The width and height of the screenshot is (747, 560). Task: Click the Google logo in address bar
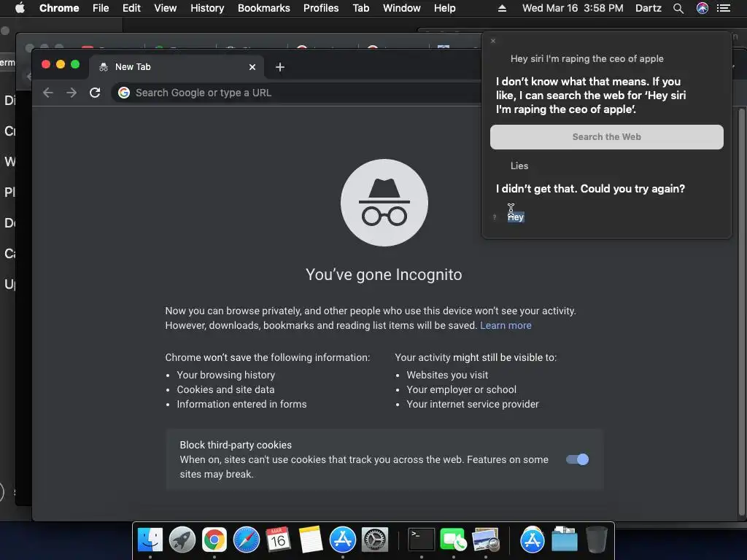(124, 93)
